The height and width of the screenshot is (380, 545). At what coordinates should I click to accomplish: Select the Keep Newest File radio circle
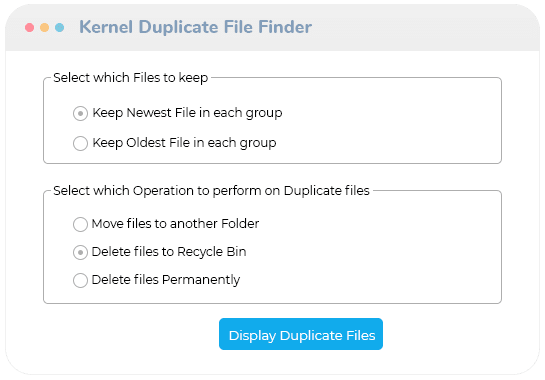coord(80,114)
